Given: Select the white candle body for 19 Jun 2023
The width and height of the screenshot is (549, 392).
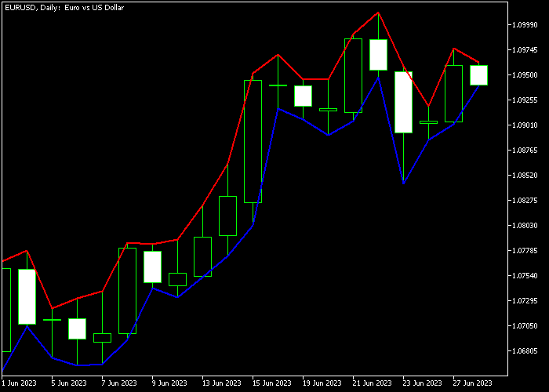Looking at the screenshot, I should pos(304,96).
